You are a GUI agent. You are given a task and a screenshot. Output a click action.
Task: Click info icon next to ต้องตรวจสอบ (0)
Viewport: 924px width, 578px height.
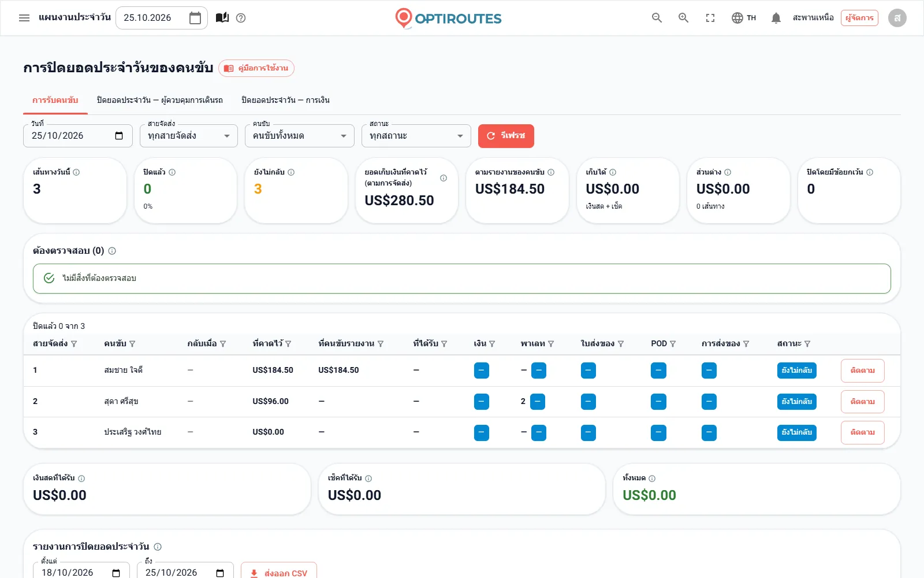point(112,251)
